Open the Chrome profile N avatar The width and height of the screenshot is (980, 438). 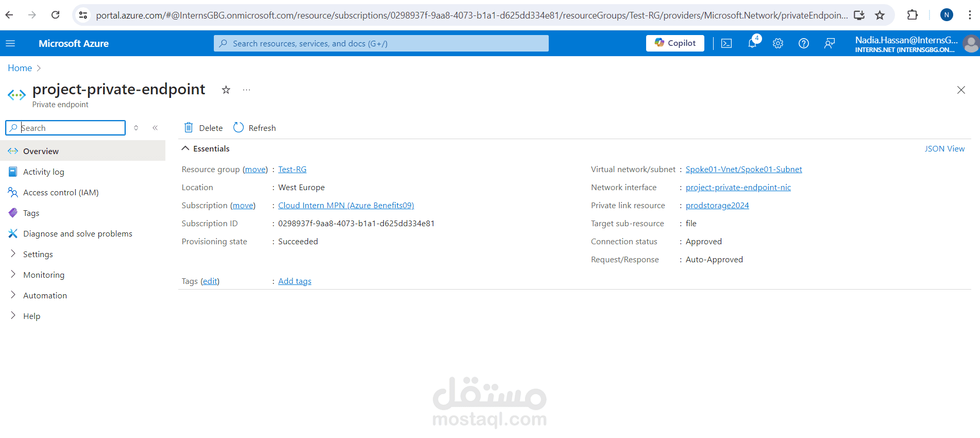(x=947, y=15)
